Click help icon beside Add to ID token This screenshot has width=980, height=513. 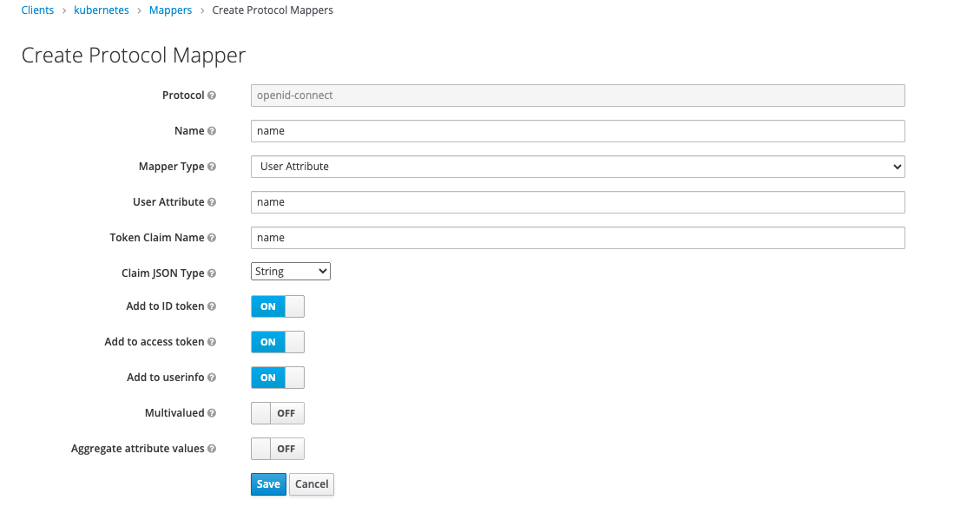[x=212, y=306]
